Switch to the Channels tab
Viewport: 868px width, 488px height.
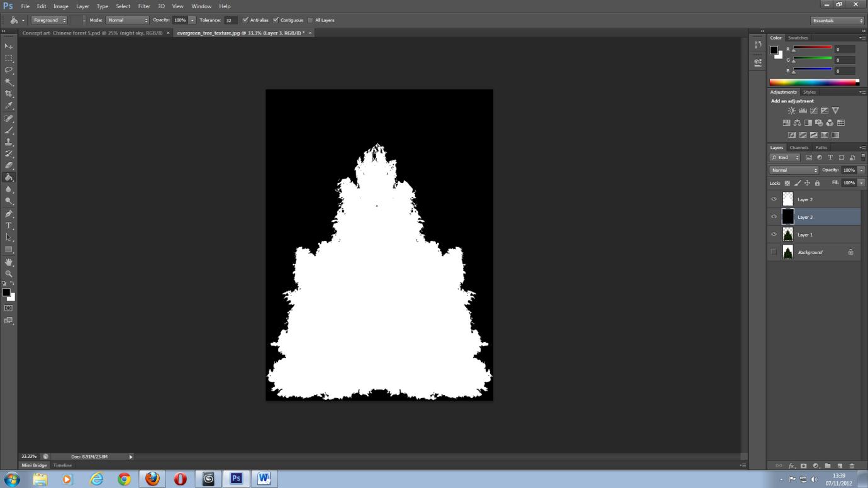pos(799,147)
